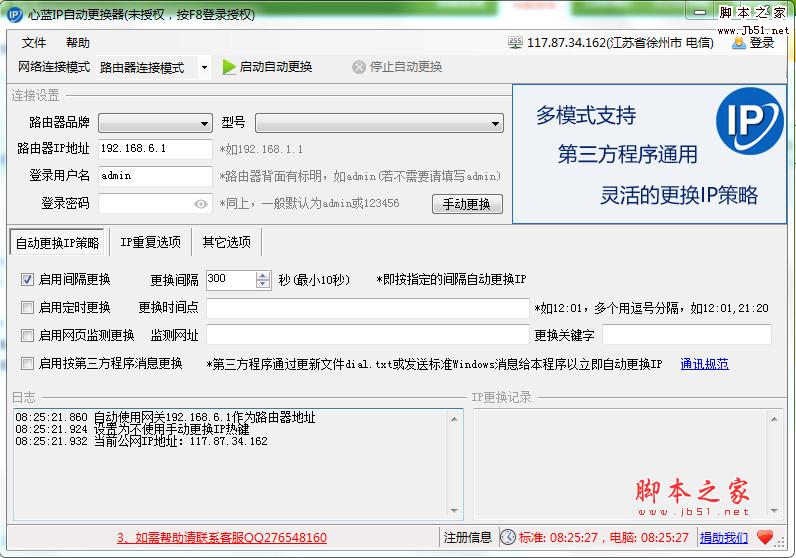
Task: Disable the 启用间隔更换 checkbox
Action: pos(27,279)
